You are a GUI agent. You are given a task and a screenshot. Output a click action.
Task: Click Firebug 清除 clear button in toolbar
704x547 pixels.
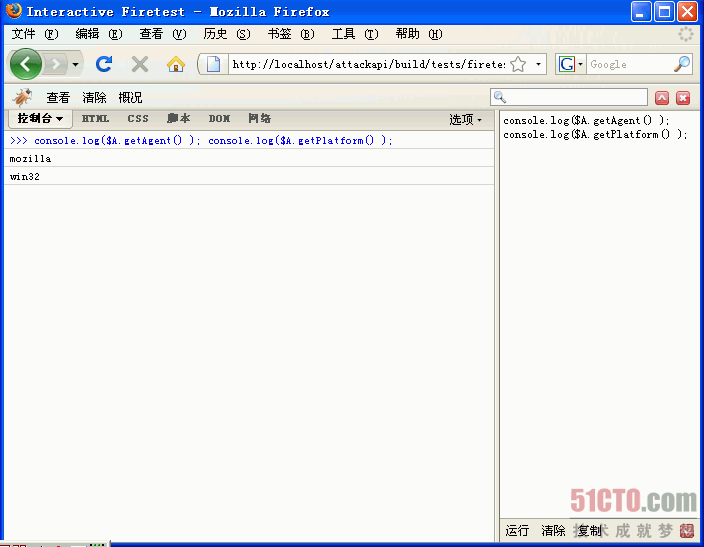point(94,97)
